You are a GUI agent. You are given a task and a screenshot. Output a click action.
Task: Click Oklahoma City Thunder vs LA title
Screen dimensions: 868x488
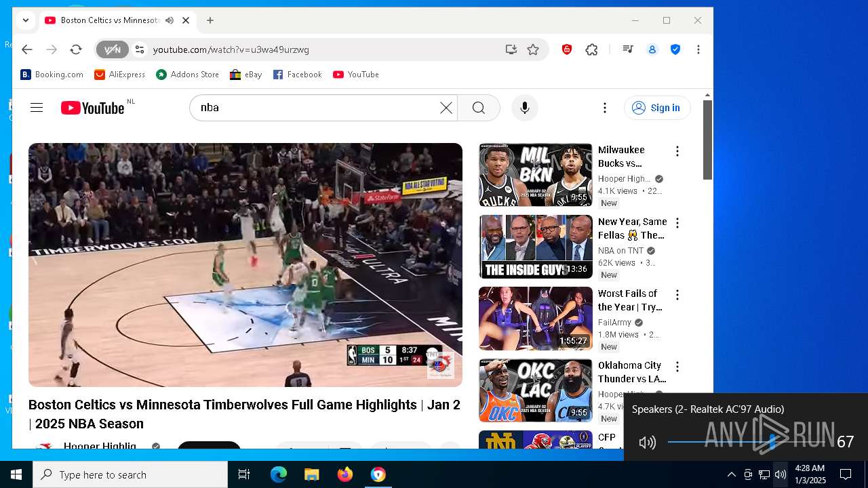coord(632,372)
